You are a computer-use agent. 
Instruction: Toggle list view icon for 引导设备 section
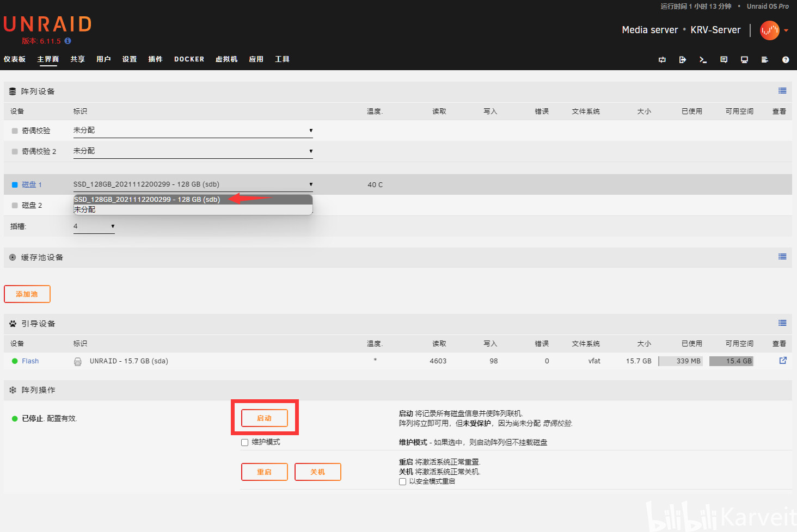pyautogui.click(x=782, y=323)
